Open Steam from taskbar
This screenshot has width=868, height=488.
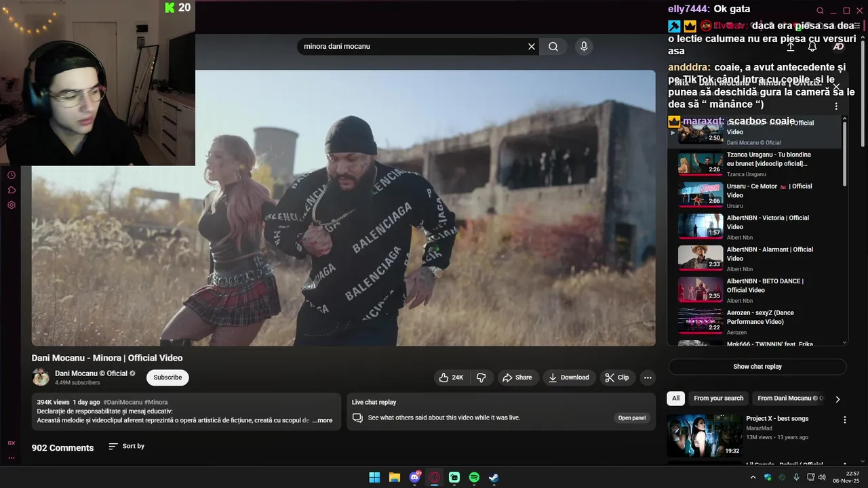tap(494, 477)
